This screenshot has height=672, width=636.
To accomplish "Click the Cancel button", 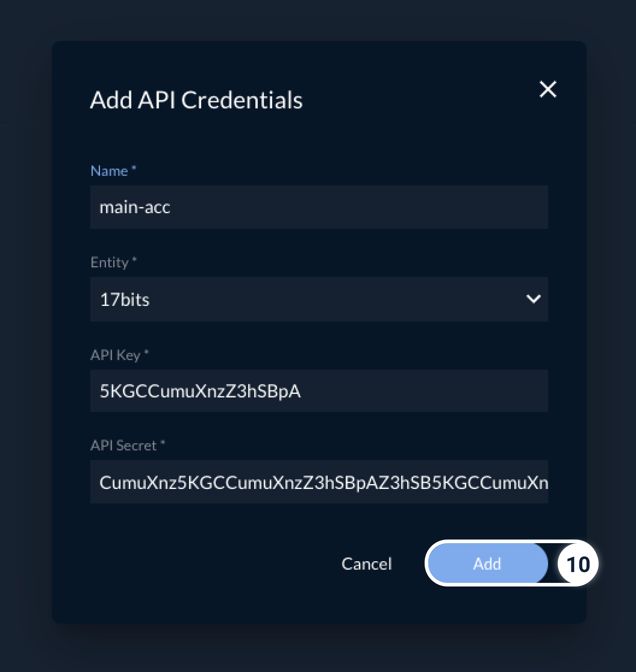I will pyautogui.click(x=366, y=564).
